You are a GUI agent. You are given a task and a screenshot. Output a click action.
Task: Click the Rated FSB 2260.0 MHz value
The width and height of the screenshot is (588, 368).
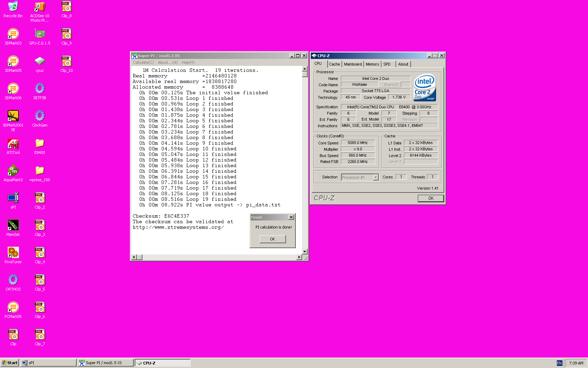[358, 162]
